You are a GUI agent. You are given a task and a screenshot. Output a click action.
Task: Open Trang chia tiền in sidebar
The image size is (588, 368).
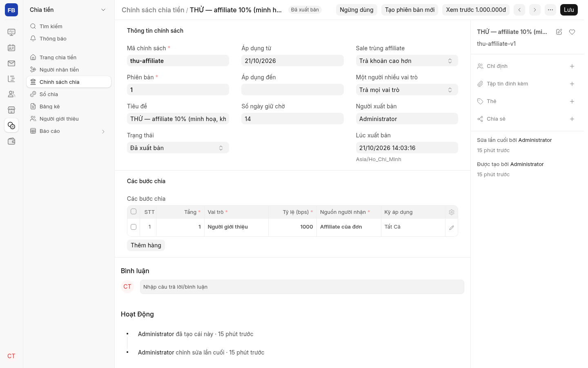(x=69, y=58)
